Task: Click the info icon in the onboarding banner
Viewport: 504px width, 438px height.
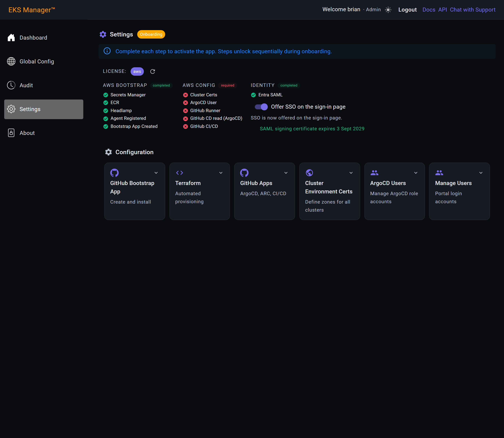Action: tap(107, 51)
